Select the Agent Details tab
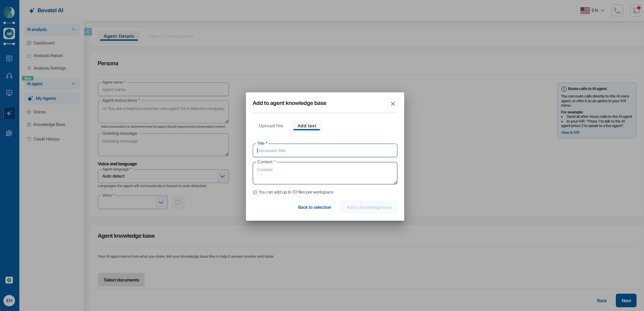 tap(119, 36)
